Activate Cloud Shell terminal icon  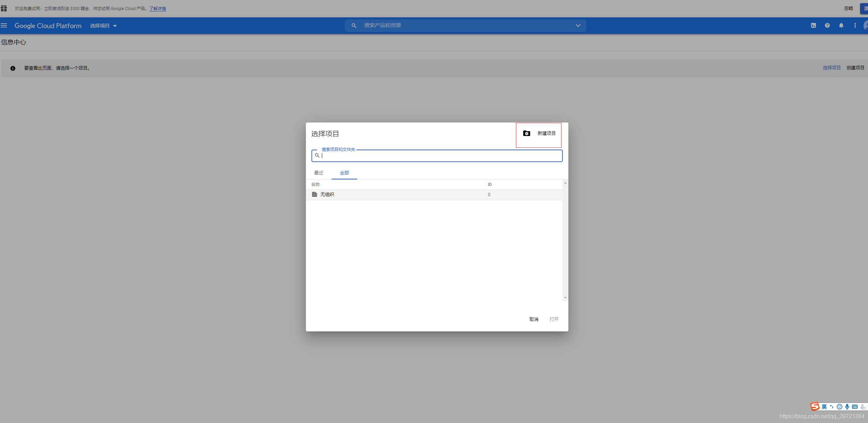(813, 25)
